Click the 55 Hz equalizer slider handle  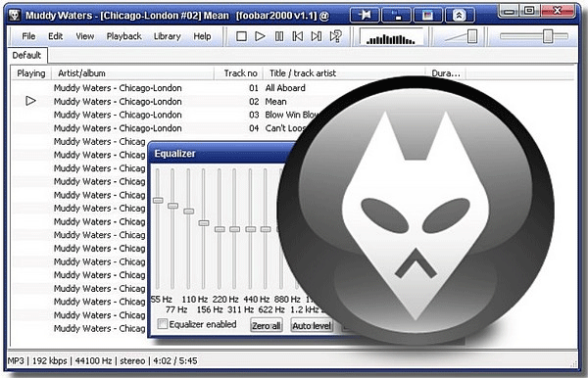click(x=158, y=201)
